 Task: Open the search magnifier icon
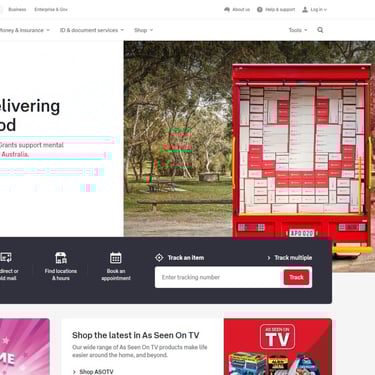click(320, 30)
